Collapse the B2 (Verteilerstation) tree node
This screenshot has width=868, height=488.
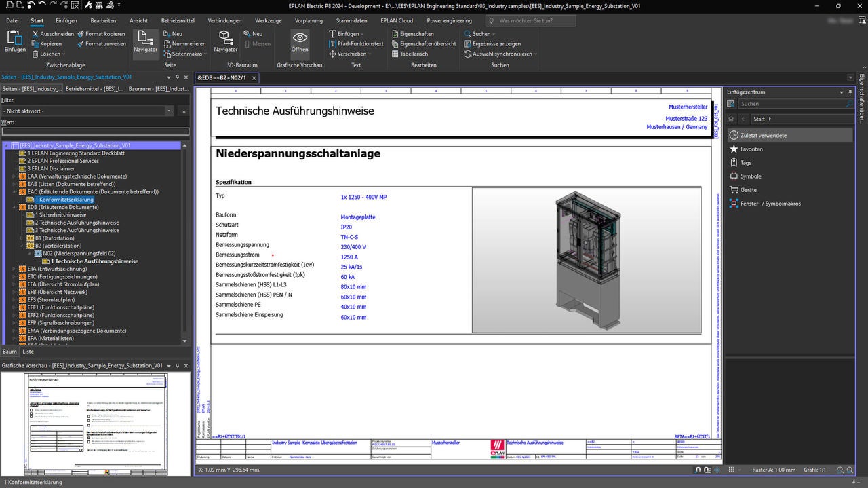[x=22, y=246]
